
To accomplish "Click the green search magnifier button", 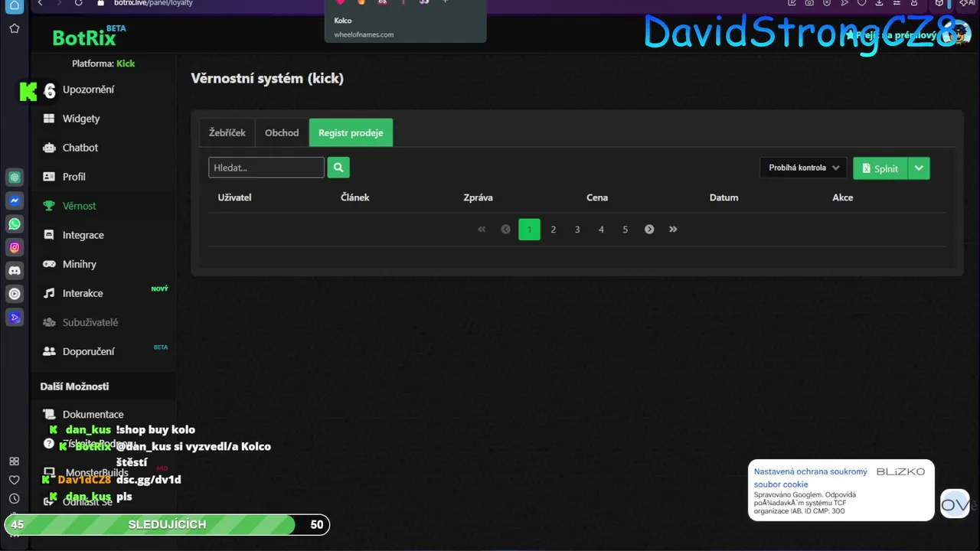I will (x=338, y=168).
